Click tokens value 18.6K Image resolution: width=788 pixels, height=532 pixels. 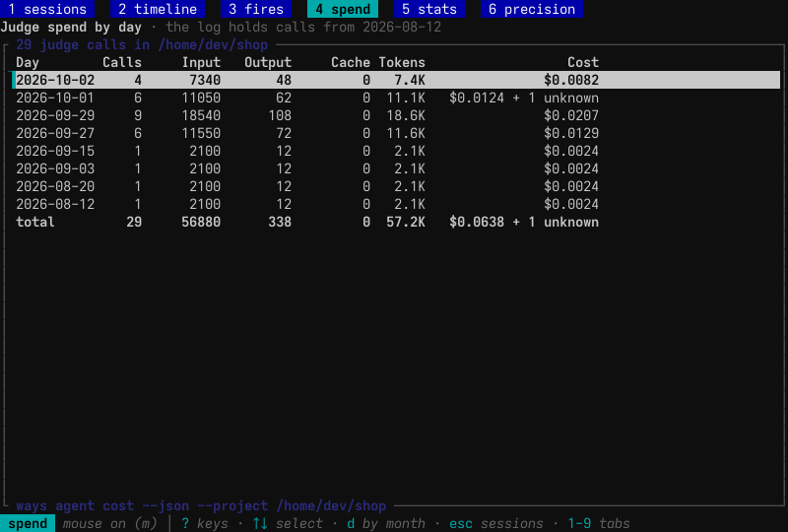[x=406, y=115]
